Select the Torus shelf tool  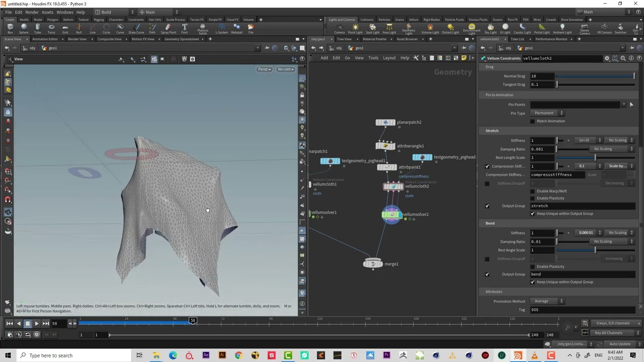click(51, 29)
